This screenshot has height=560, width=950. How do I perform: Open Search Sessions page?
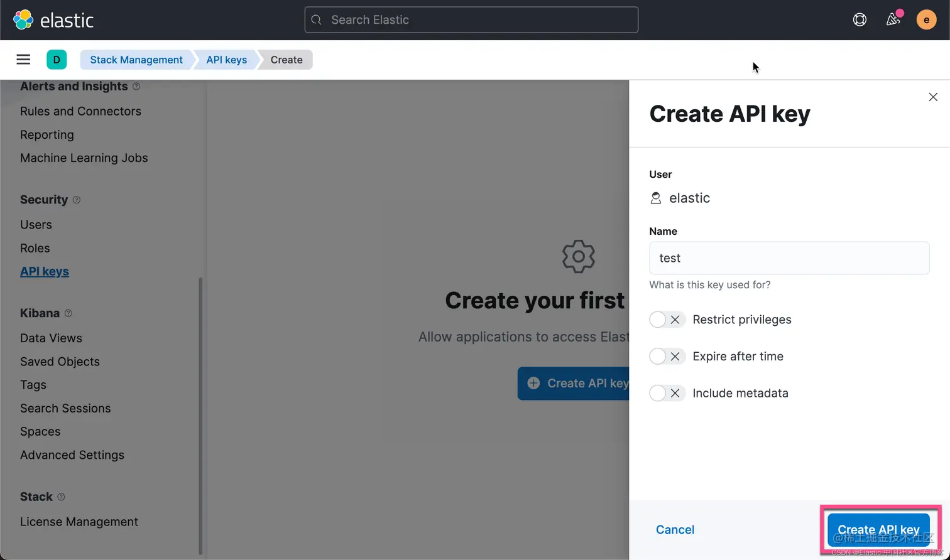point(65,408)
